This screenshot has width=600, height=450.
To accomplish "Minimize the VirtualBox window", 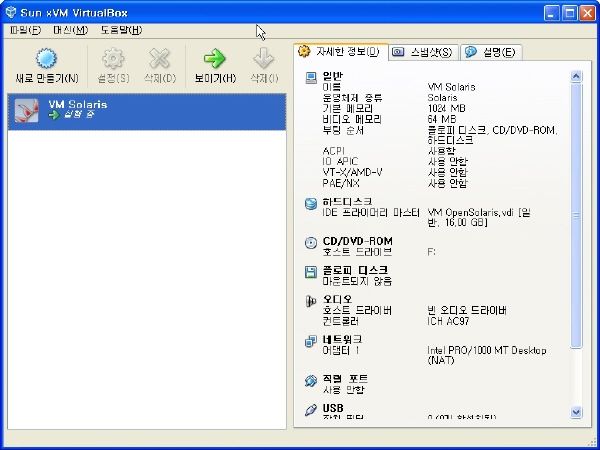I will coord(551,13).
